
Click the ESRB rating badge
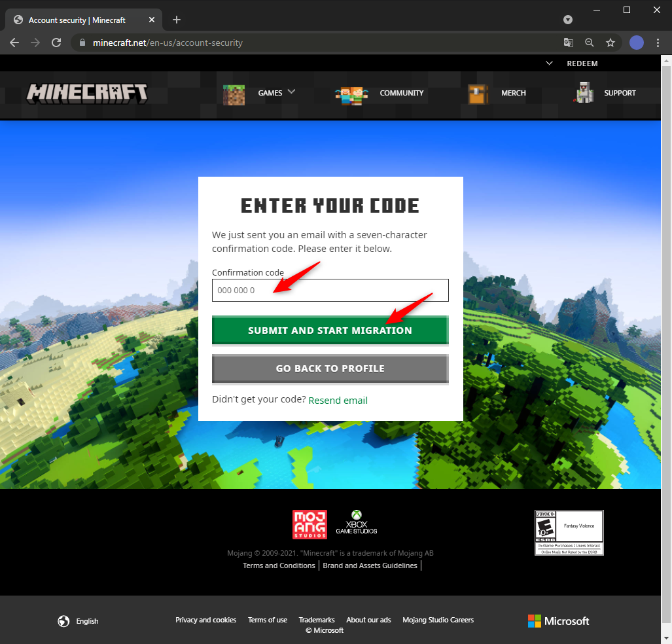pos(569,533)
